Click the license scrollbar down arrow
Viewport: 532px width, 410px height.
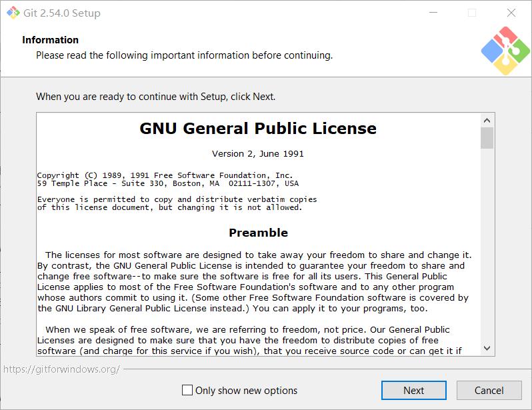coord(487,348)
